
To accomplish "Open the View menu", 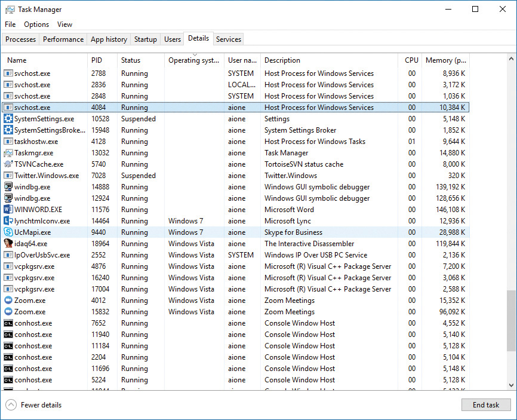I will 64,24.
